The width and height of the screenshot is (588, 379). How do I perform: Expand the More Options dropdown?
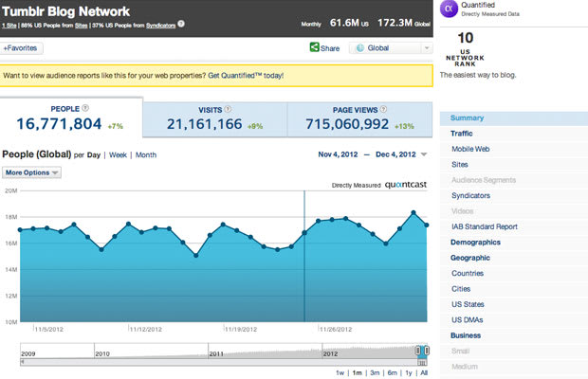[31, 172]
